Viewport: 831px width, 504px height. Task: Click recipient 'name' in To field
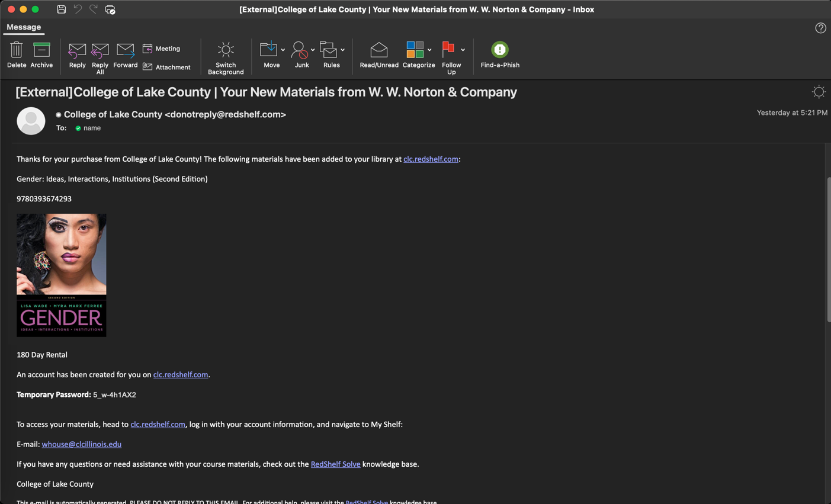(x=92, y=128)
